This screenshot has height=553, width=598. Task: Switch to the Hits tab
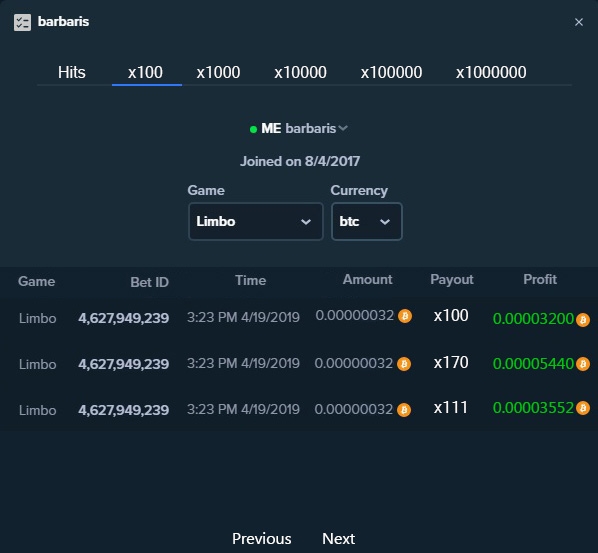pyautogui.click(x=72, y=72)
